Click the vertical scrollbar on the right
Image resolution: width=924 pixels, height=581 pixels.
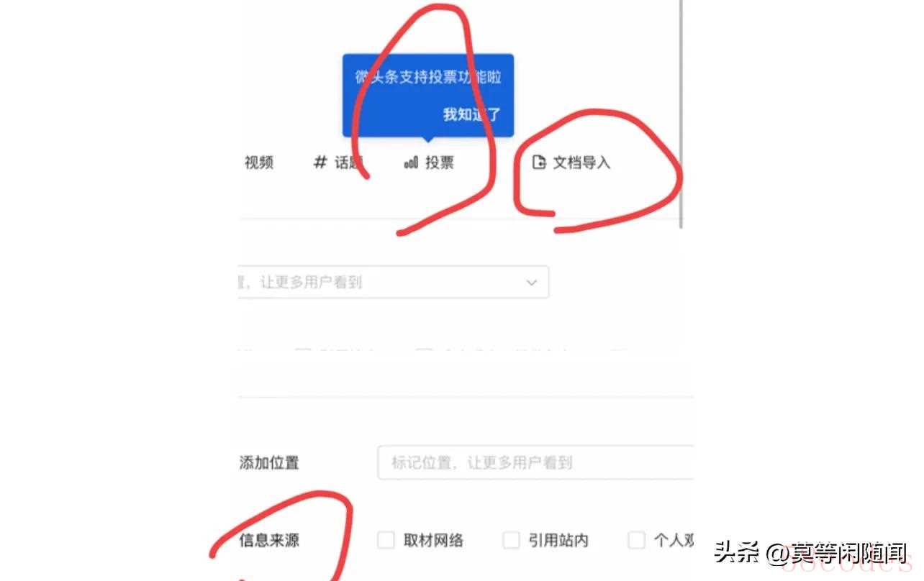click(x=681, y=115)
